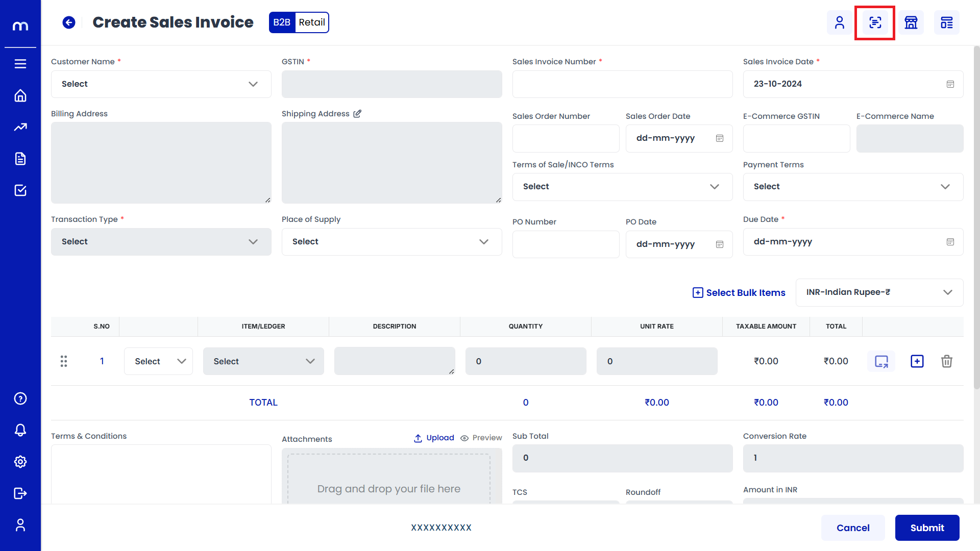The height and width of the screenshot is (551, 980).
Task: Click the notification bell in sidebar
Action: [20, 430]
